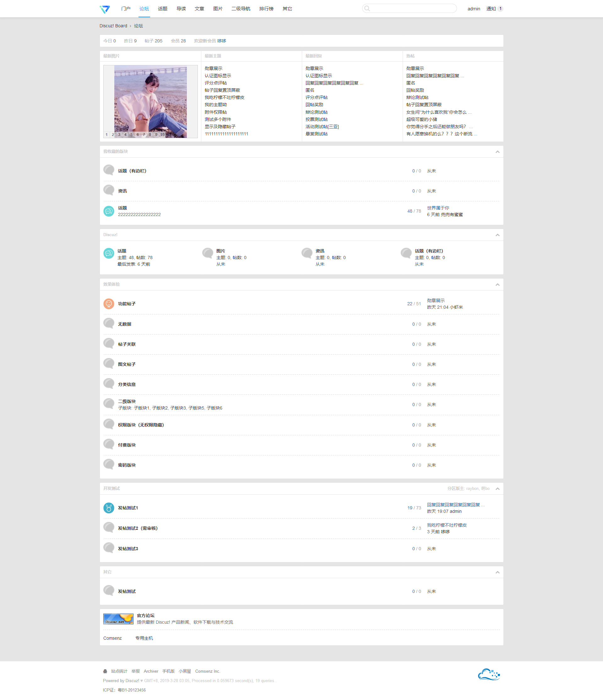Open the 小黑屋 footer link
Screen dimensions: 603x700
click(x=185, y=671)
